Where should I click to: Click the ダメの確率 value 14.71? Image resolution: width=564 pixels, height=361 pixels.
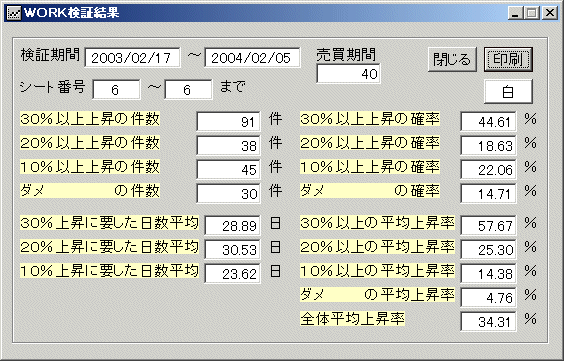(488, 193)
